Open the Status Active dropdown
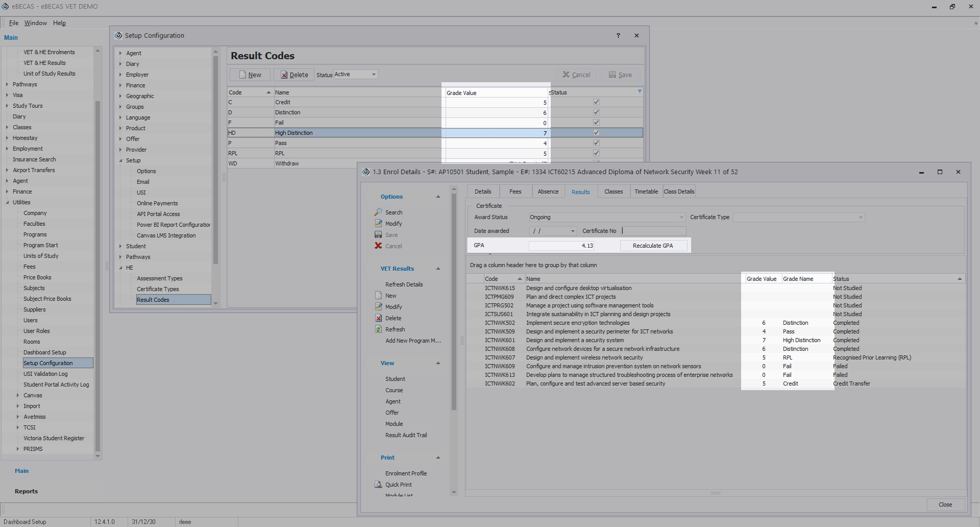This screenshot has width=980, height=527. [374, 75]
